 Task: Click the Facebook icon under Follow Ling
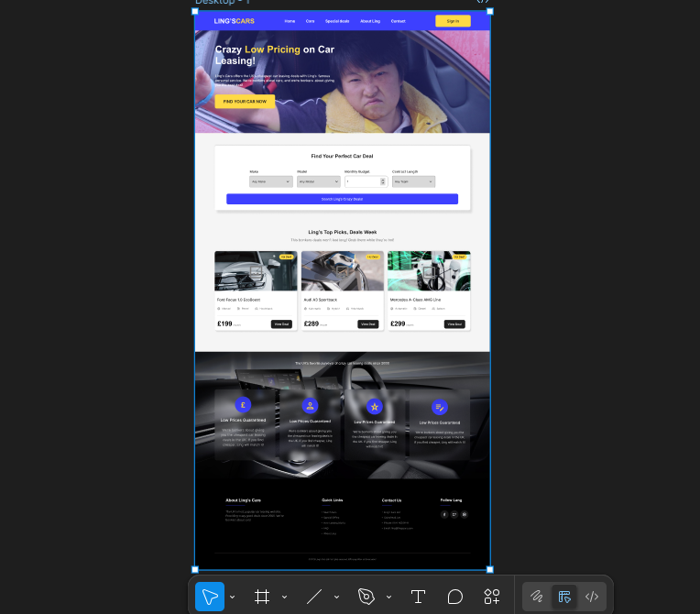(x=444, y=514)
